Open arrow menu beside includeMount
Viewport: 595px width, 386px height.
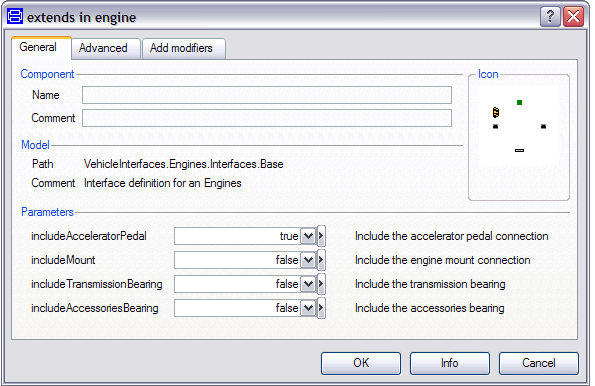(321, 260)
